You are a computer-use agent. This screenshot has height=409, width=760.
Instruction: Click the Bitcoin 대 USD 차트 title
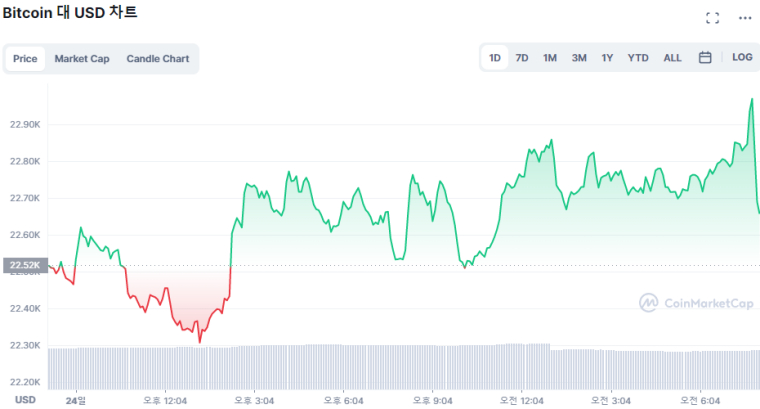coord(70,13)
